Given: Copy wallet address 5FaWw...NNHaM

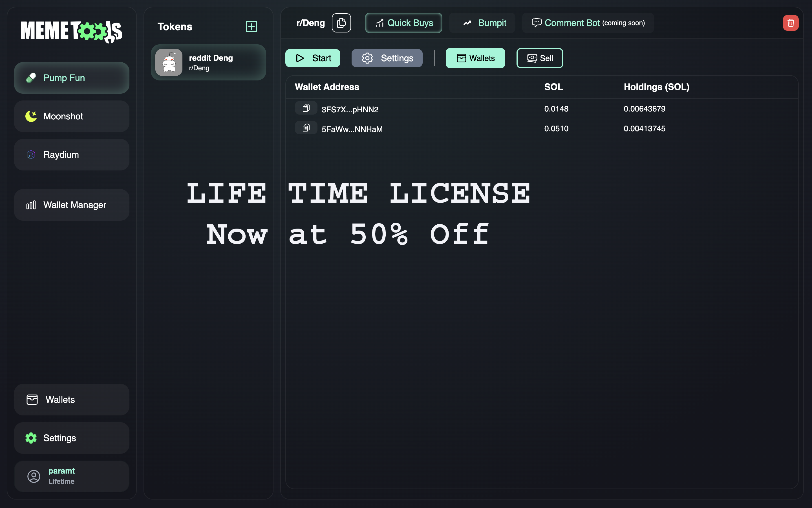Looking at the screenshot, I should point(306,128).
